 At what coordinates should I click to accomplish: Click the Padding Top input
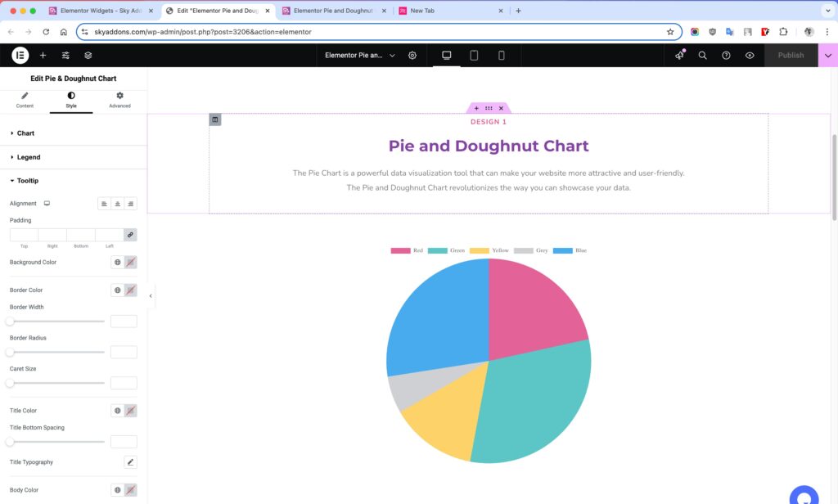click(x=24, y=235)
